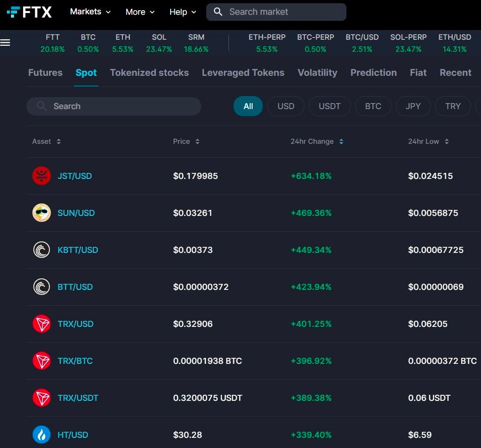The image size is (481, 448).
Task: Open the Volatility tab
Action: (317, 73)
